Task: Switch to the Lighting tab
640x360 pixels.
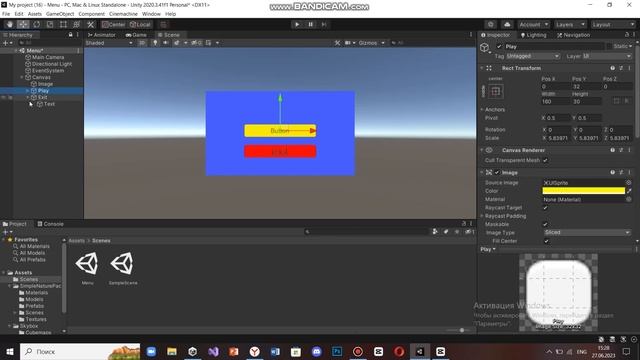Action: pyautogui.click(x=533, y=35)
